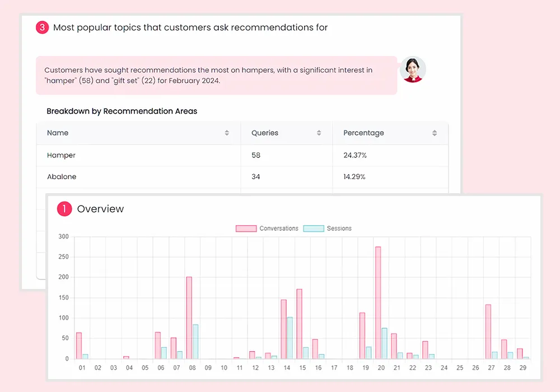Toggle Sessions series visibility in the legend

(338, 228)
